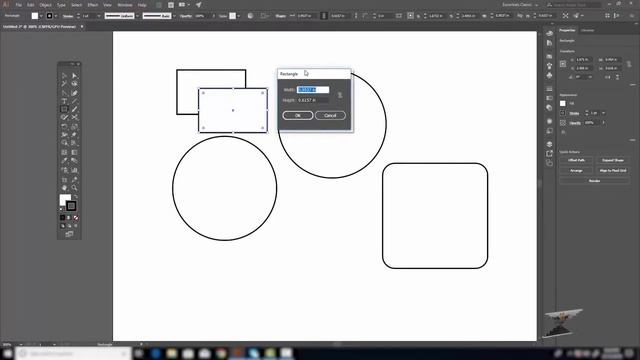Click the Expand Shape quick action

tap(613, 160)
